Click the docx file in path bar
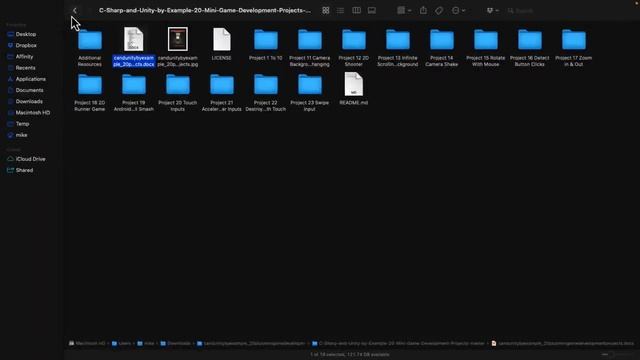640x360 pixels. (x=562, y=343)
